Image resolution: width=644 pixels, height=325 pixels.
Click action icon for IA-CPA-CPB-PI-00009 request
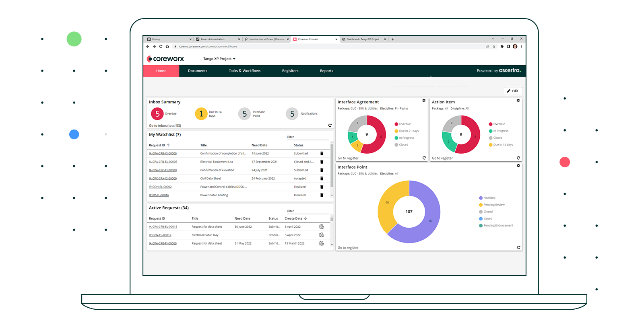pyautogui.click(x=322, y=243)
